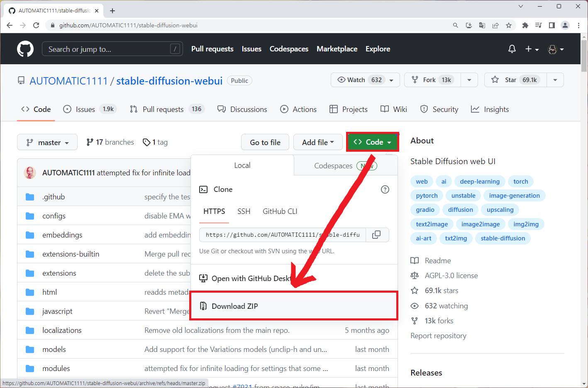Open the user avatar menu
This screenshot has height=388, width=588.
(556, 49)
